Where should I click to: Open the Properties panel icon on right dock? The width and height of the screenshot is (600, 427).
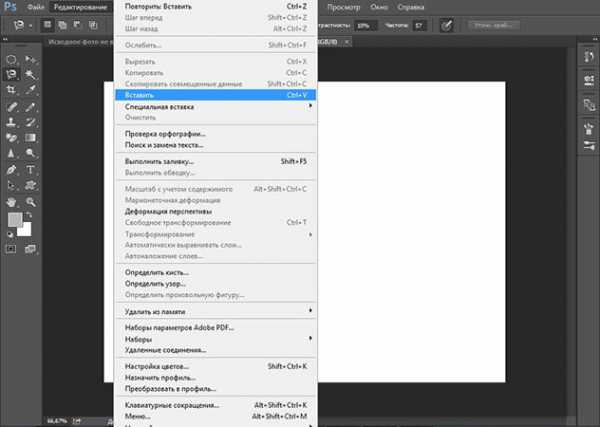(589, 81)
